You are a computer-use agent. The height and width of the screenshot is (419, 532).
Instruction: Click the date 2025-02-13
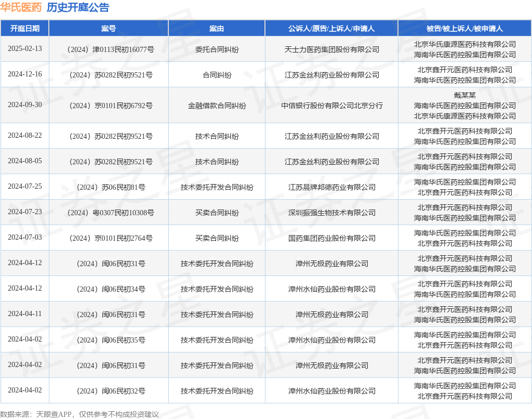(25, 48)
